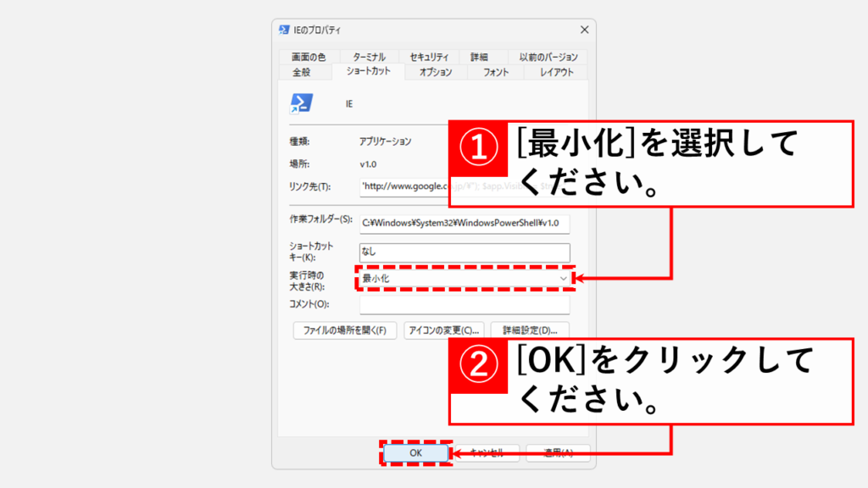868x488 pixels.
Task: Click the リンク先(T): label
Action: (x=310, y=187)
